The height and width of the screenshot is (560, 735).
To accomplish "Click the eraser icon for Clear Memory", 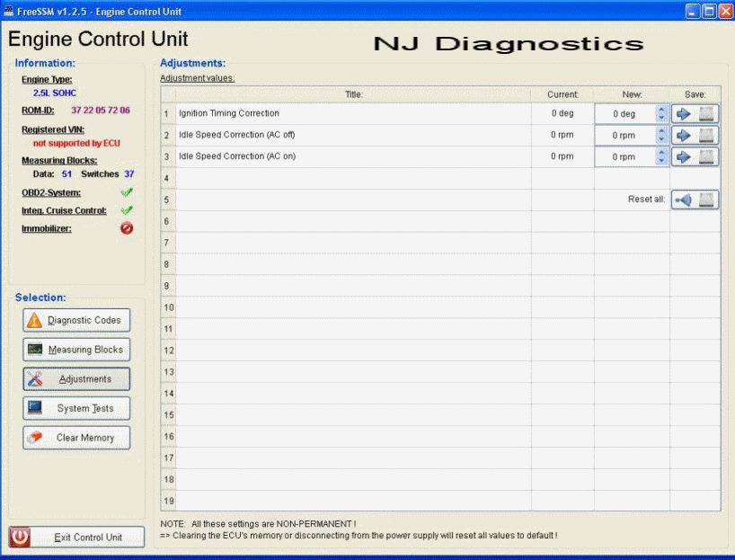I will (x=34, y=438).
